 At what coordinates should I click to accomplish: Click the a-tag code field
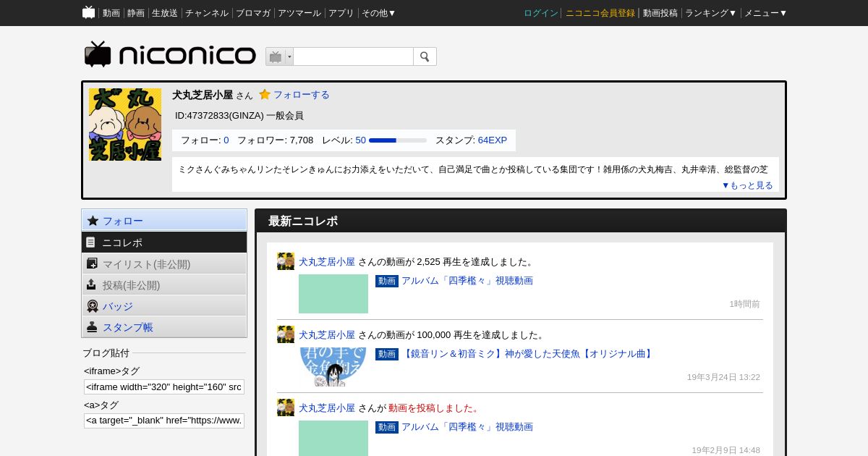tap(164, 421)
